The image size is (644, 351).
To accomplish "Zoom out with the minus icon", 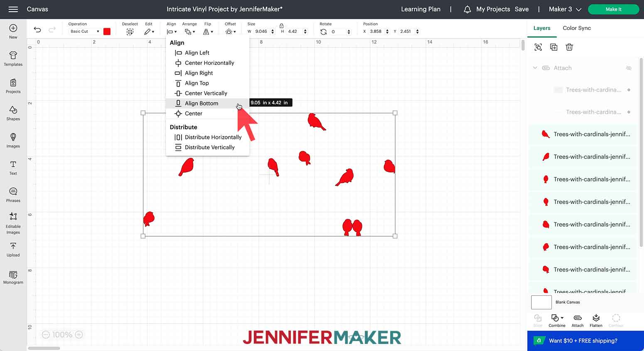I will tap(46, 335).
